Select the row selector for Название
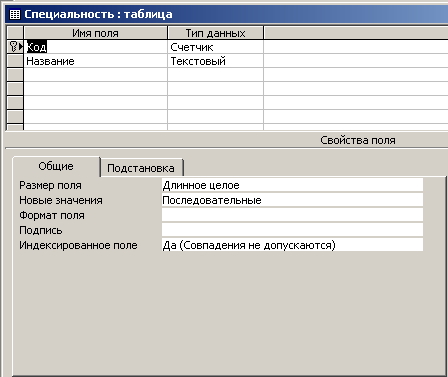Viewport: 448px width, 377px height. 15,61
